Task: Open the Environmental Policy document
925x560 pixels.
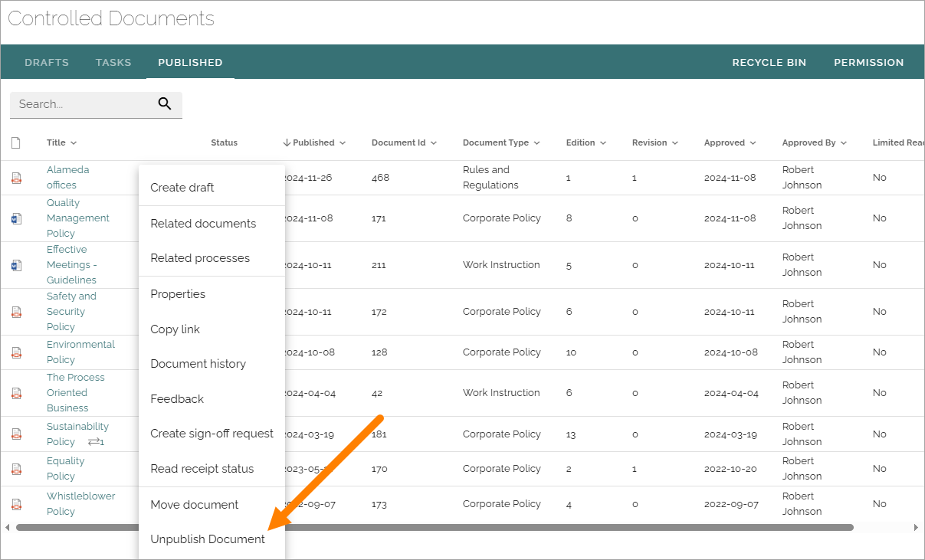Action: point(80,352)
